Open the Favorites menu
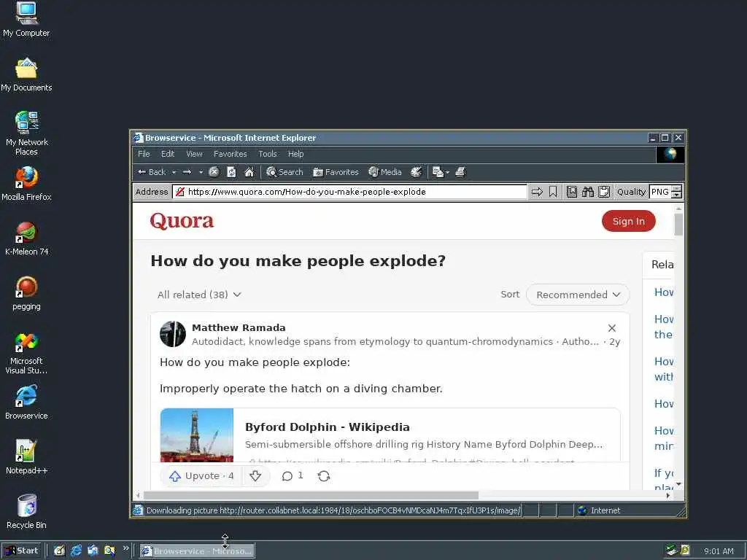This screenshot has width=747, height=560. click(230, 155)
